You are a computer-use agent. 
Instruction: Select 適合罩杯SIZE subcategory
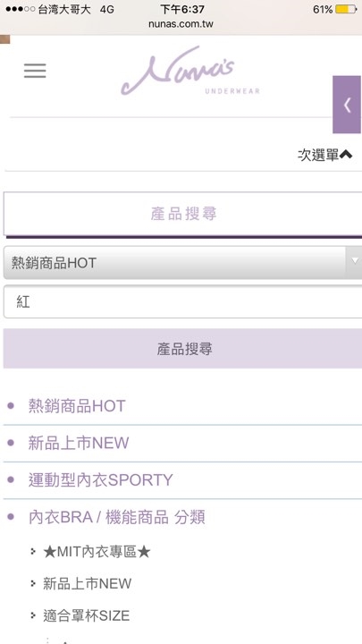(x=86, y=615)
